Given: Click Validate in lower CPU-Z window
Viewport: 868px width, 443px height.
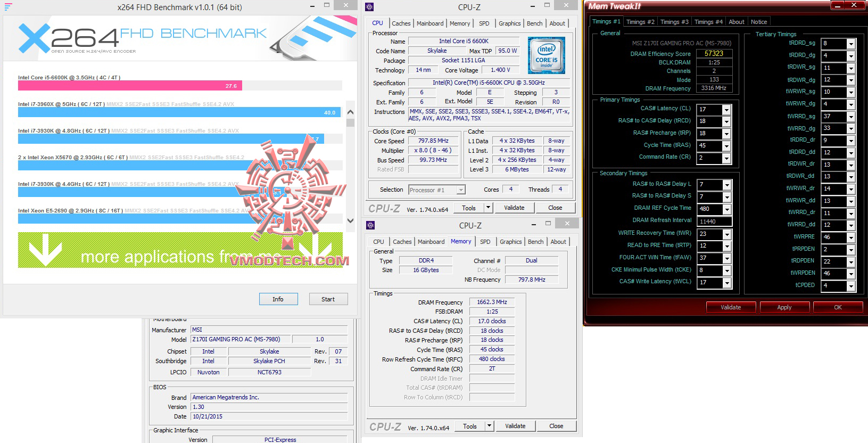Looking at the screenshot, I should pos(516,426).
